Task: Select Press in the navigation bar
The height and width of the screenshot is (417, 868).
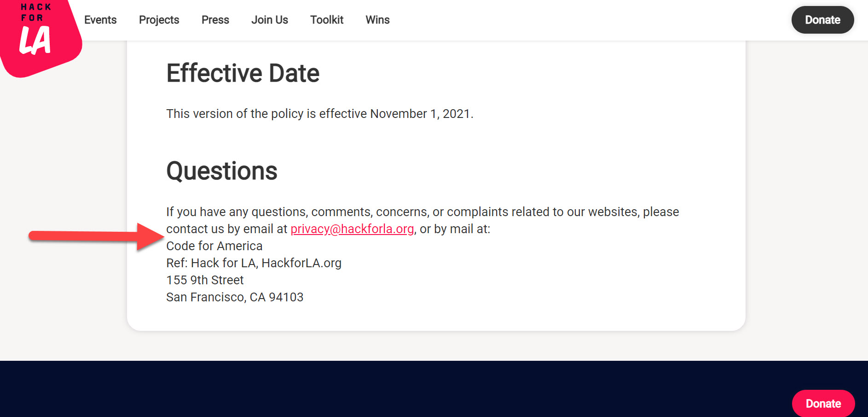Action: (215, 20)
